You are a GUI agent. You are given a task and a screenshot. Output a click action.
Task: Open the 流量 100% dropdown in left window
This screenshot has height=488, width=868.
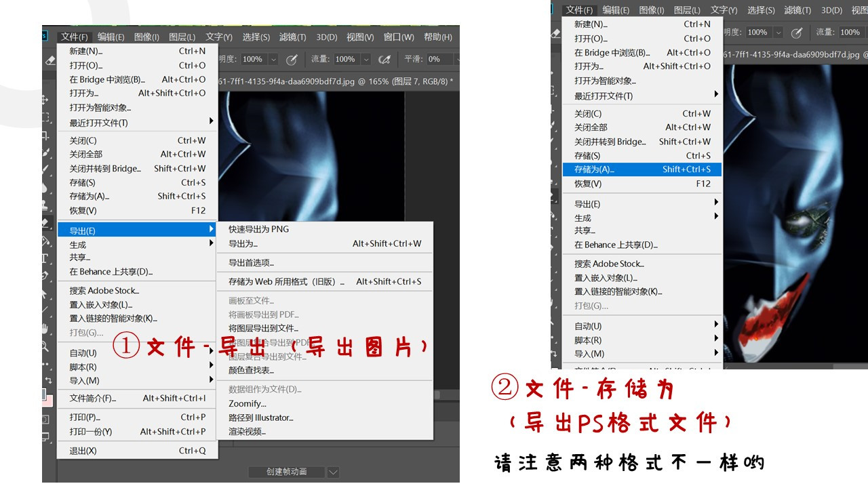pyautogui.click(x=366, y=60)
